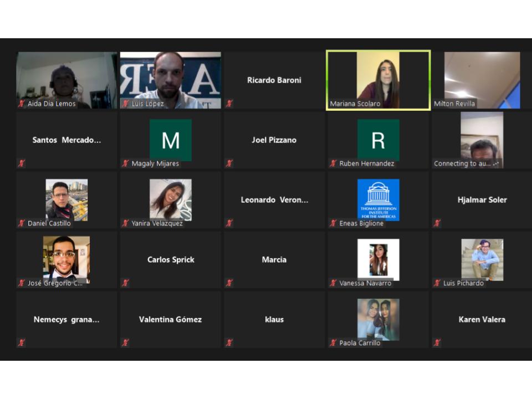Select the klaus participant tile
The image size is (532, 399).
pos(274,319)
